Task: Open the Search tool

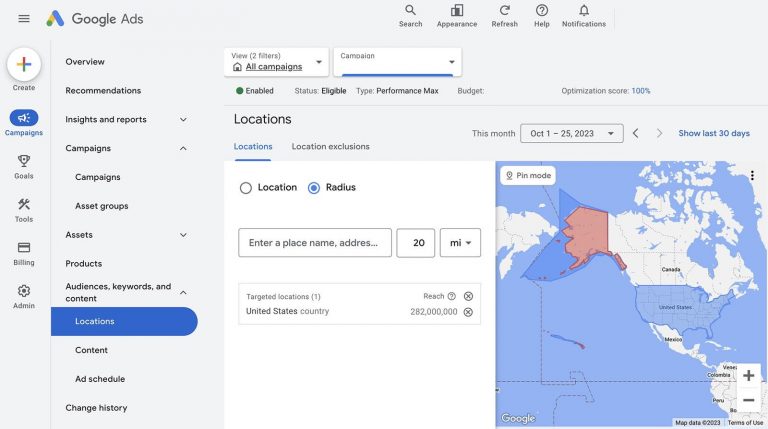Action: pos(410,16)
